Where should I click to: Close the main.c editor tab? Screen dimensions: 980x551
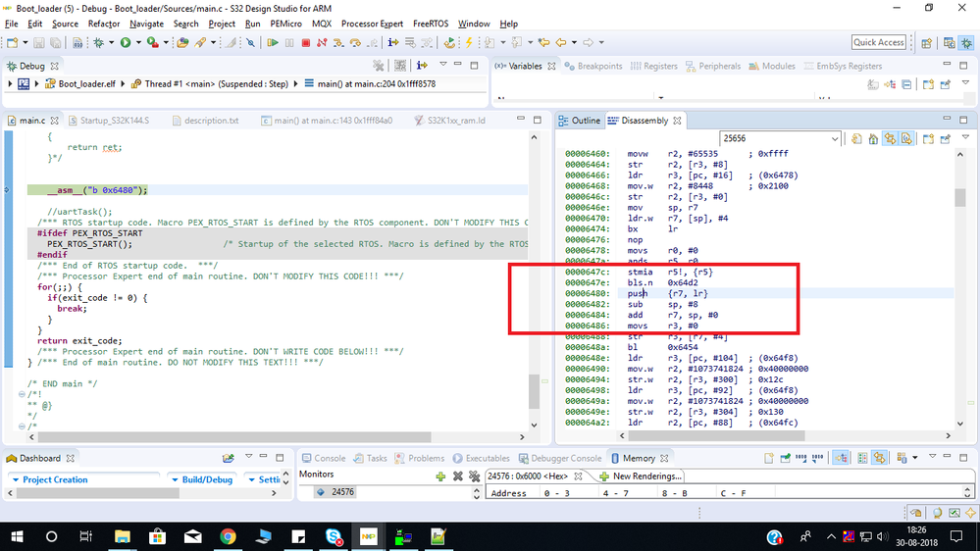tap(54, 121)
